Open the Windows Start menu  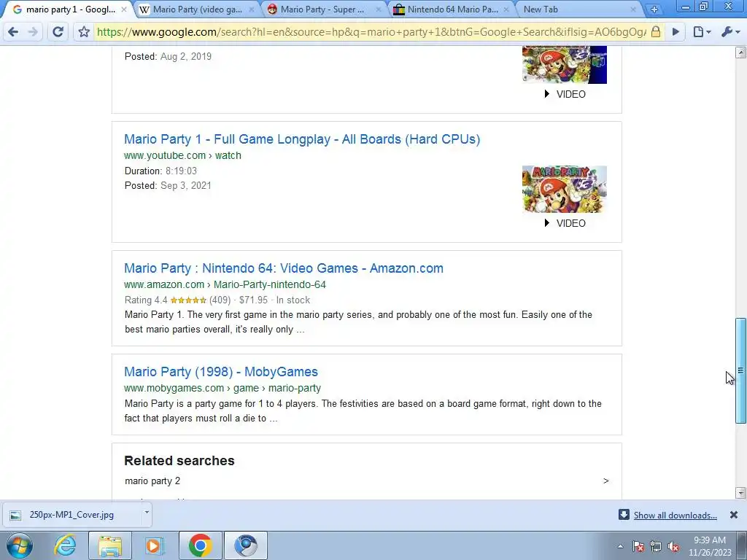20,545
